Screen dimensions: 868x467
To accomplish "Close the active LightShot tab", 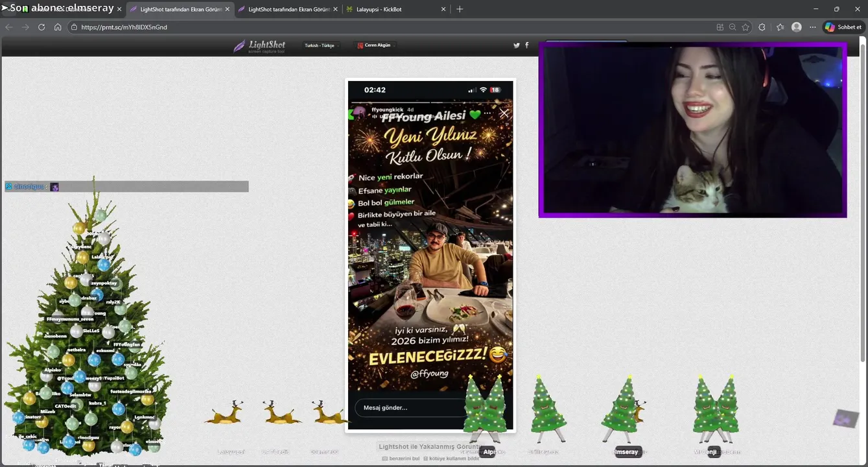I will point(227,9).
